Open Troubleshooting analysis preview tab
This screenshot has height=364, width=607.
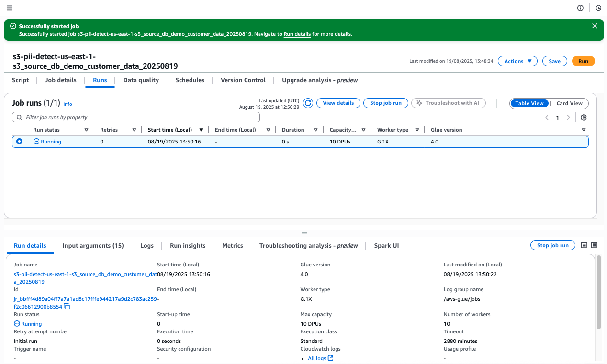pyautogui.click(x=309, y=245)
